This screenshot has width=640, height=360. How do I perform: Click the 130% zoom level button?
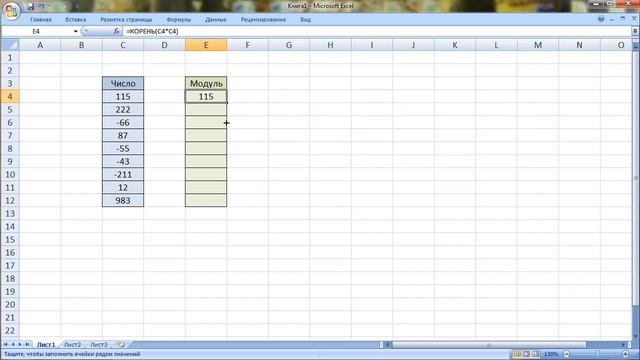(551, 354)
